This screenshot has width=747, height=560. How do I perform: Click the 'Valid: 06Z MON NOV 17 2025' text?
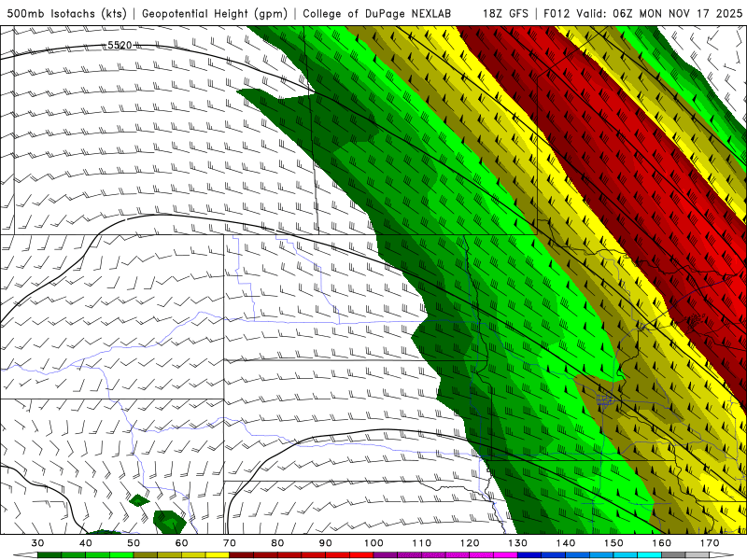(659, 13)
